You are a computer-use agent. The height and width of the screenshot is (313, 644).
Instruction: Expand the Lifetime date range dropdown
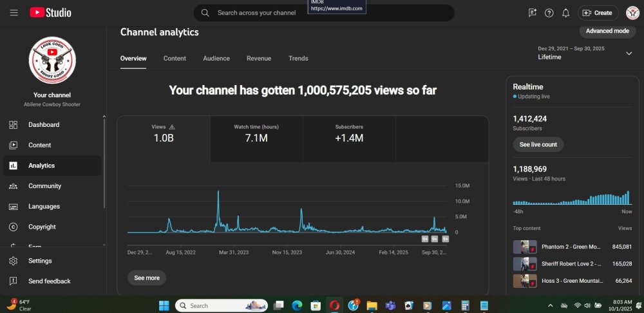pyautogui.click(x=629, y=53)
